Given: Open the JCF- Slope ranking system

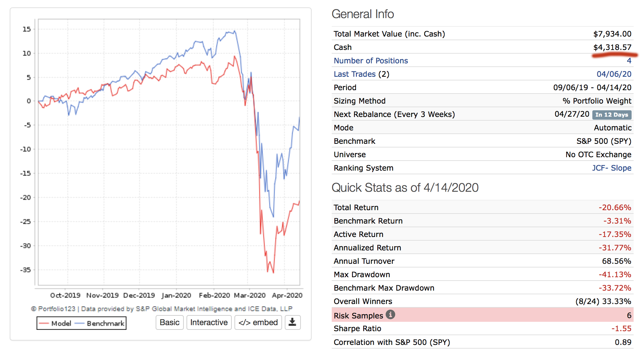Looking at the screenshot, I should (611, 168).
